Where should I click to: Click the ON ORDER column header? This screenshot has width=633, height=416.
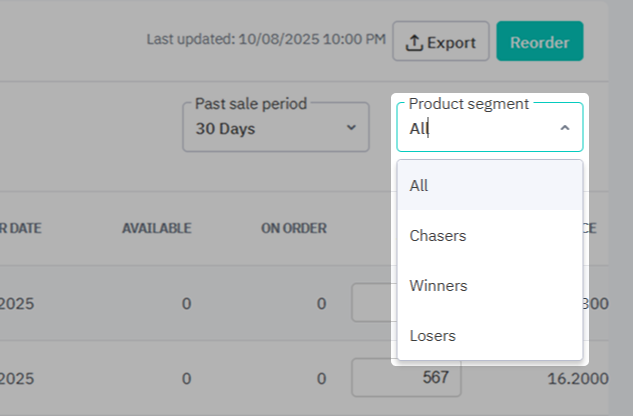294,228
